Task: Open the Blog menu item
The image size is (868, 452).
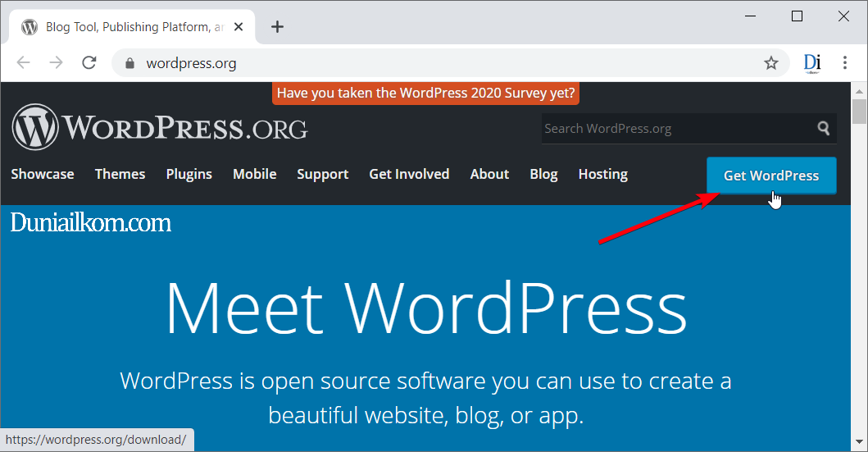Action: tap(543, 174)
